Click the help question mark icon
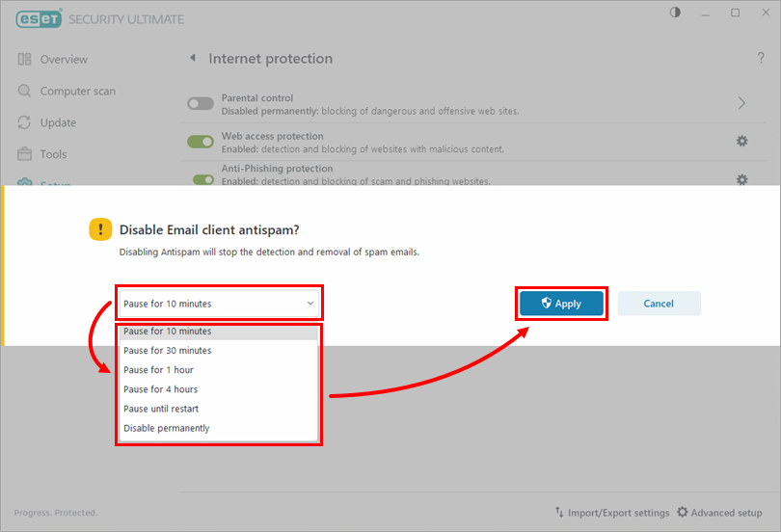781x532 pixels. 761,59
